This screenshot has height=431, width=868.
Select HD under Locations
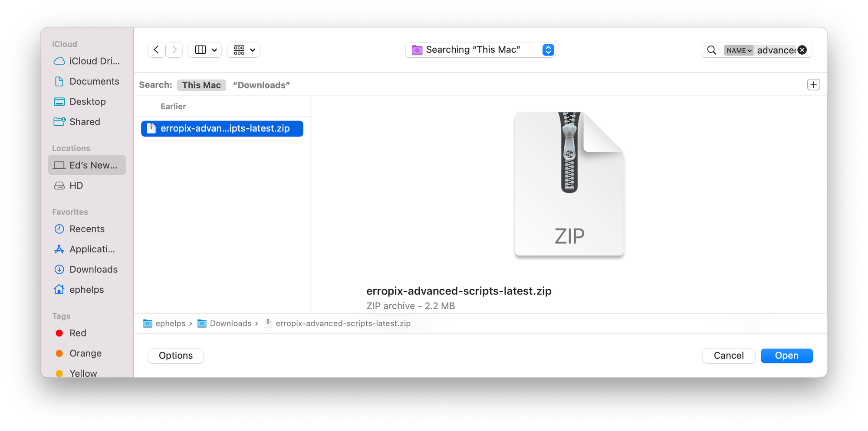[87, 186]
